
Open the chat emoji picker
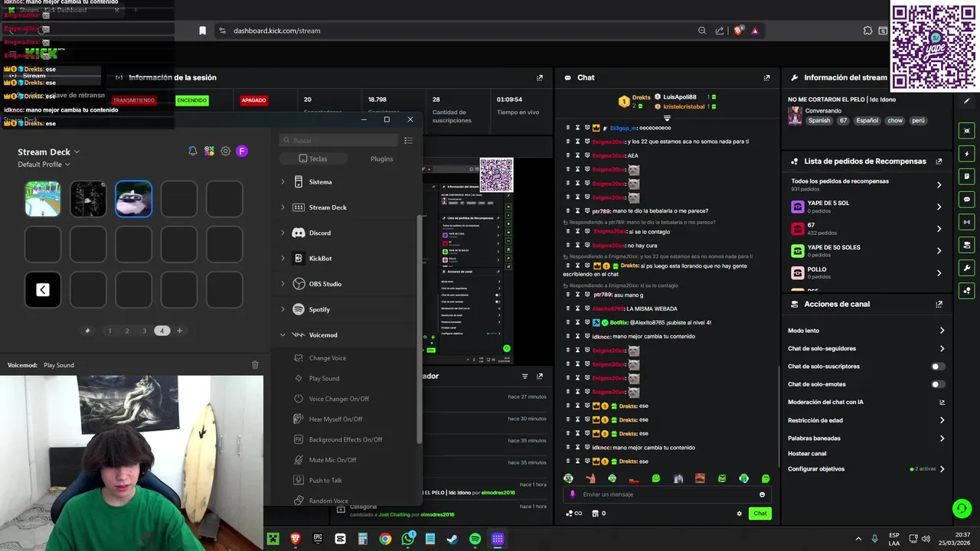click(762, 494)
